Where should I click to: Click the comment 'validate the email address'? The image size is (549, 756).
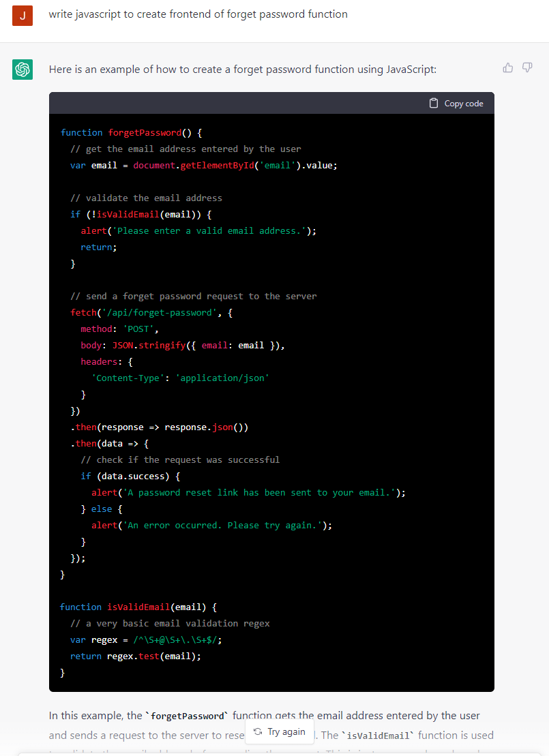coord(146,198)
